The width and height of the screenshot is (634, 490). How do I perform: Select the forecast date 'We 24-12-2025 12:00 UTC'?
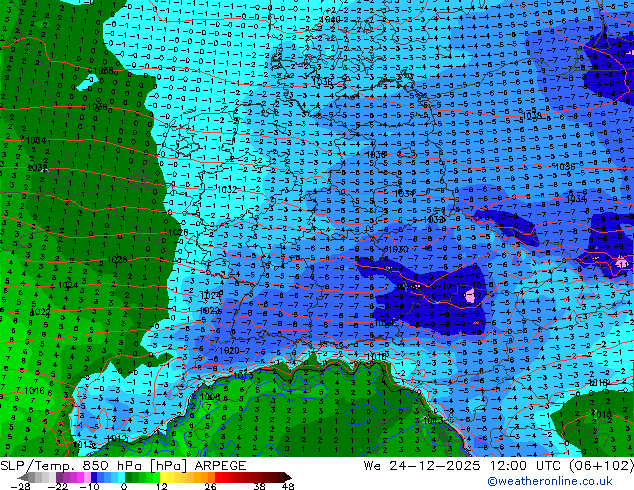[x=464, y=466]
